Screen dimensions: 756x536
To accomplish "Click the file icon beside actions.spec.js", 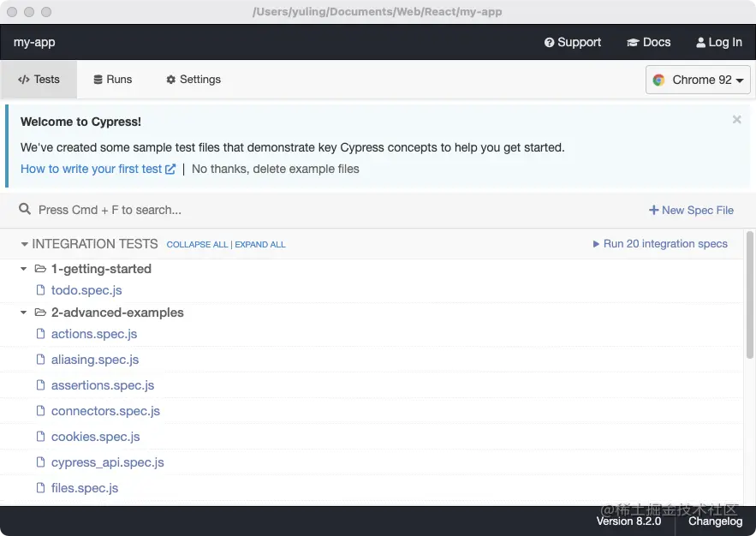I will 41,334.
